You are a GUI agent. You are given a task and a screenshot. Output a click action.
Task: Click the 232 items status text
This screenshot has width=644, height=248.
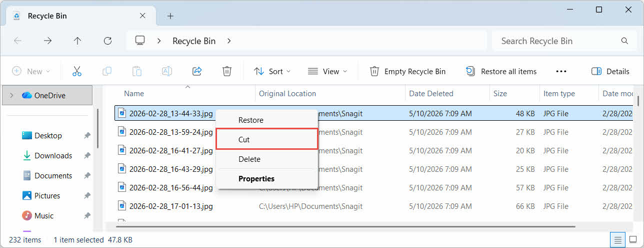click(x=25, y=240)
